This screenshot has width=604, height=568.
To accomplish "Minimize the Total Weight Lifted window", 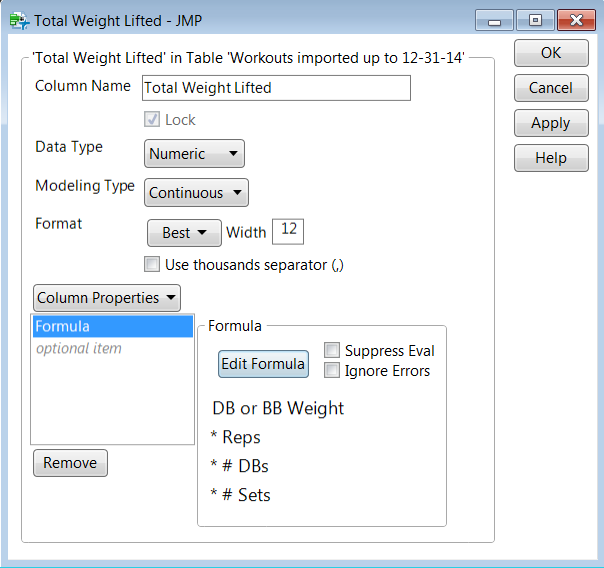I will (x=497, y=19).
